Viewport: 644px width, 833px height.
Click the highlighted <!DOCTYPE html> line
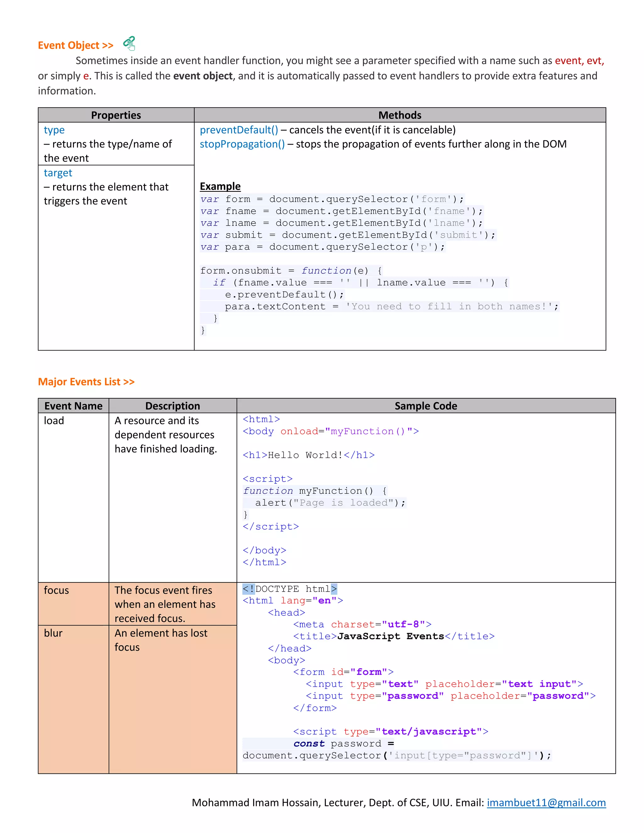click(290, 589)
